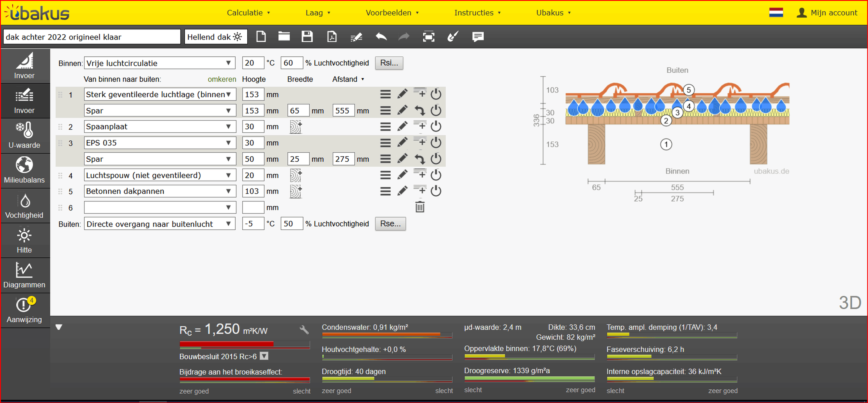Toggle off EPS 035 layer power icon
Viewport: 868px width, 403px height.
(x=436, y=143)
